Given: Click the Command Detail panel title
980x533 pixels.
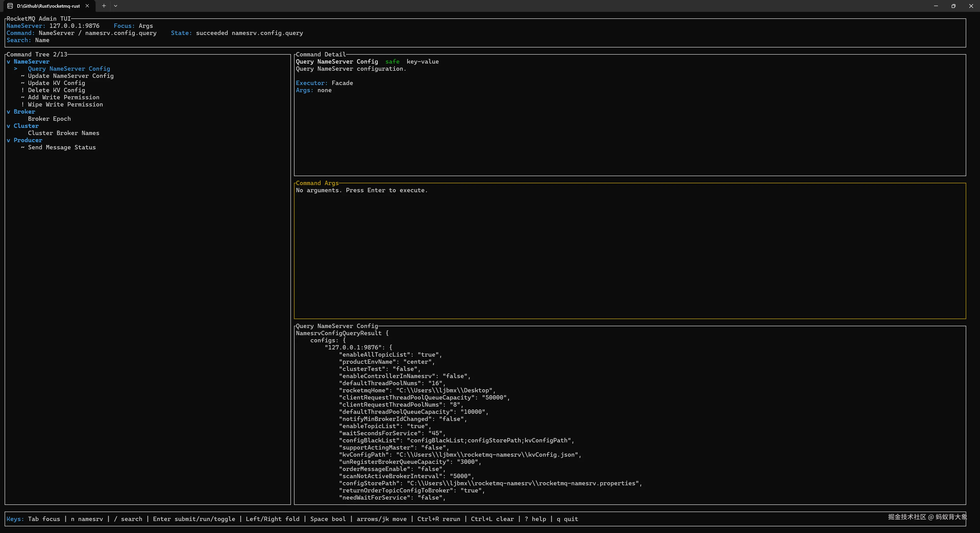Looking at the screenshot, I should point(321,54).
